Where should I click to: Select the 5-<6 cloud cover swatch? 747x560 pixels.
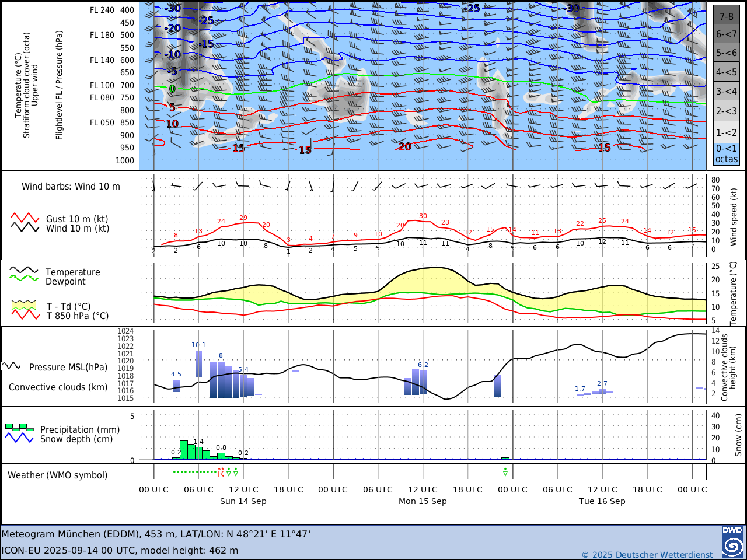point(727,53)
